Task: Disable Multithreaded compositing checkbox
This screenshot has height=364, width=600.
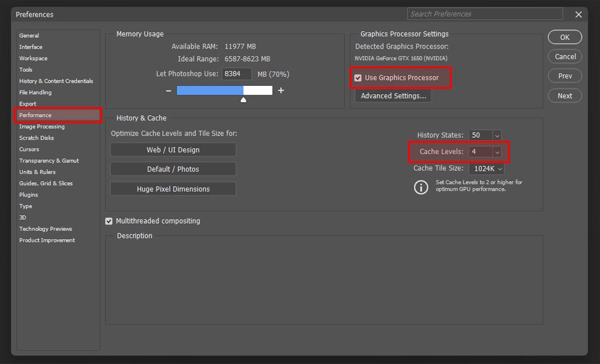Action: (x=109, y=221)
